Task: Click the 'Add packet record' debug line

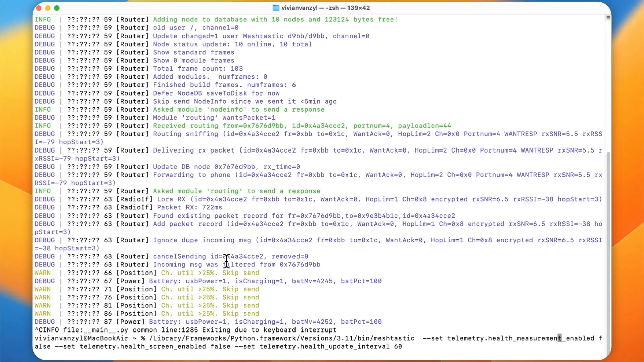Action: pyautogui.click(x=319, y=228)
